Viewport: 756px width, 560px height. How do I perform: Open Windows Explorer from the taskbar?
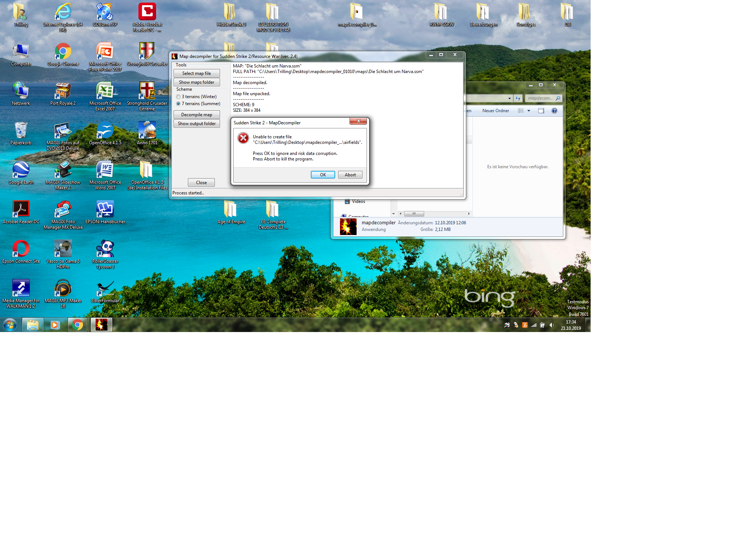[33, 325]
